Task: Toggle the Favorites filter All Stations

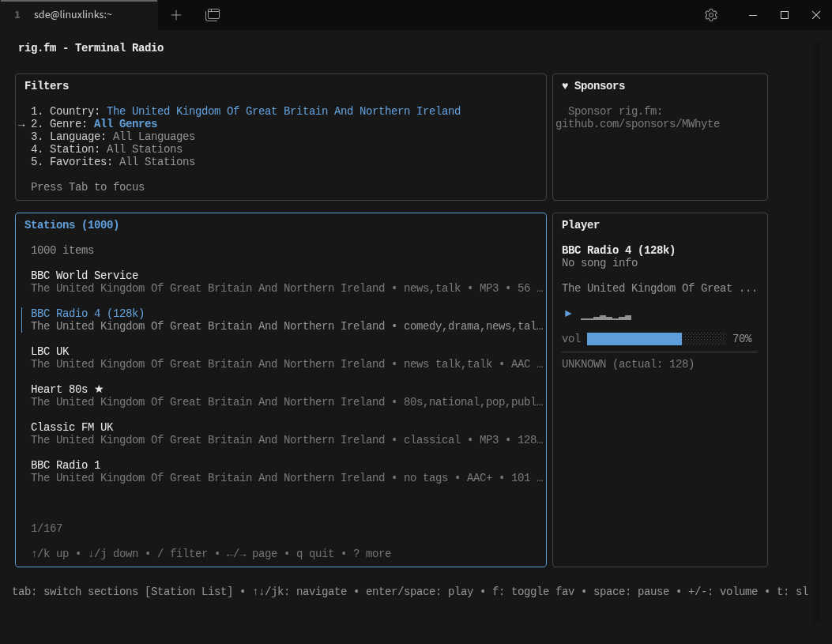Action: [156, 162]
